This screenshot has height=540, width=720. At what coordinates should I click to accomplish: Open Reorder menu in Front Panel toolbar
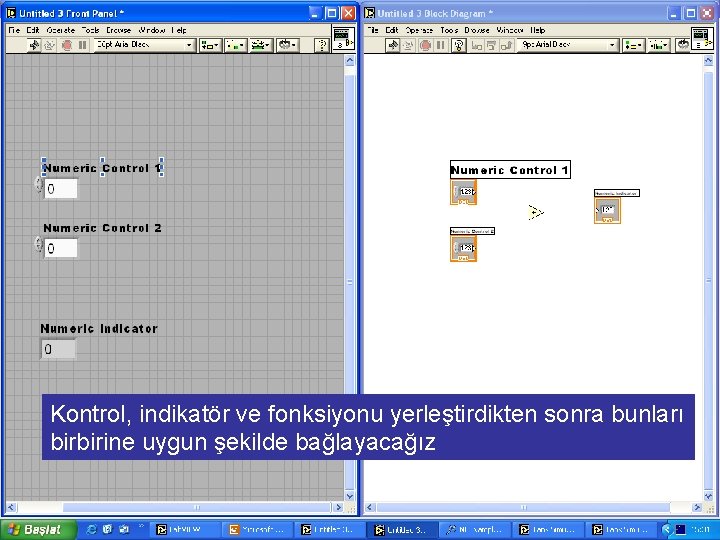288,45
